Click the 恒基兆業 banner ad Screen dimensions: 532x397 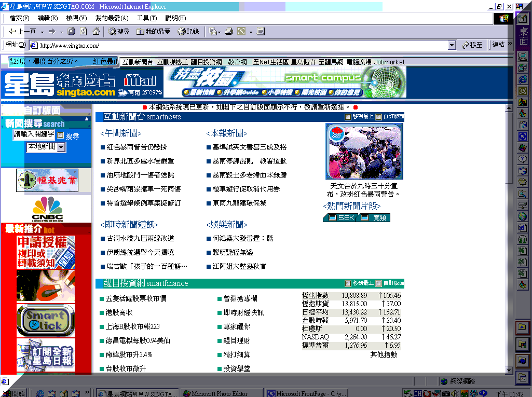pos(47,180)
